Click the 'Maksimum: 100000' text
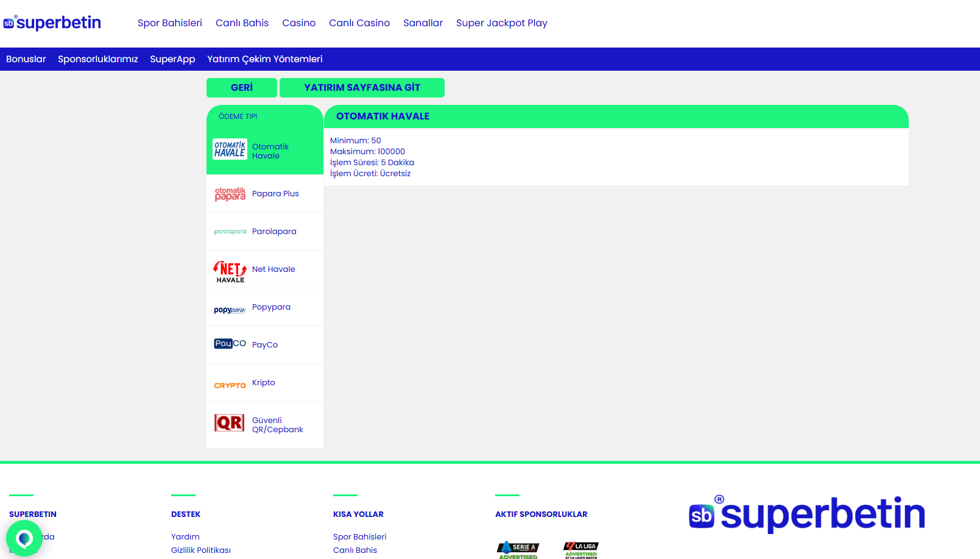Viewport: 980px width, 559px height. (x=367, y=152)
